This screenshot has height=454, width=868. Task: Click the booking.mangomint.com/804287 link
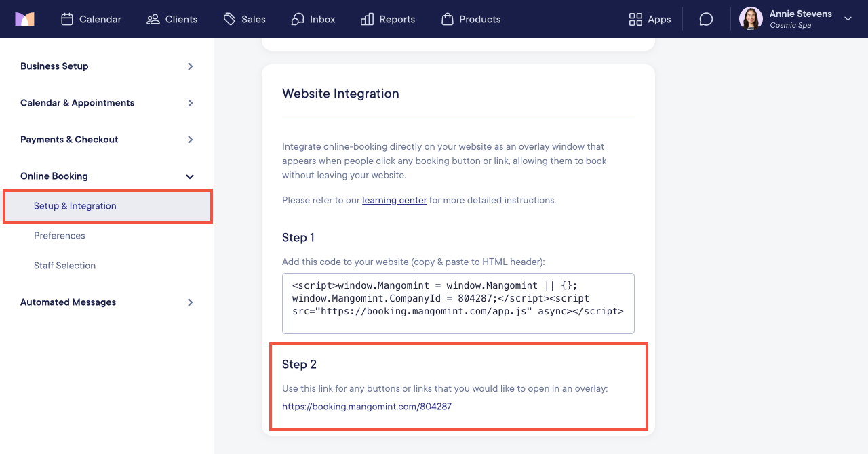click(x=367, y=407)
